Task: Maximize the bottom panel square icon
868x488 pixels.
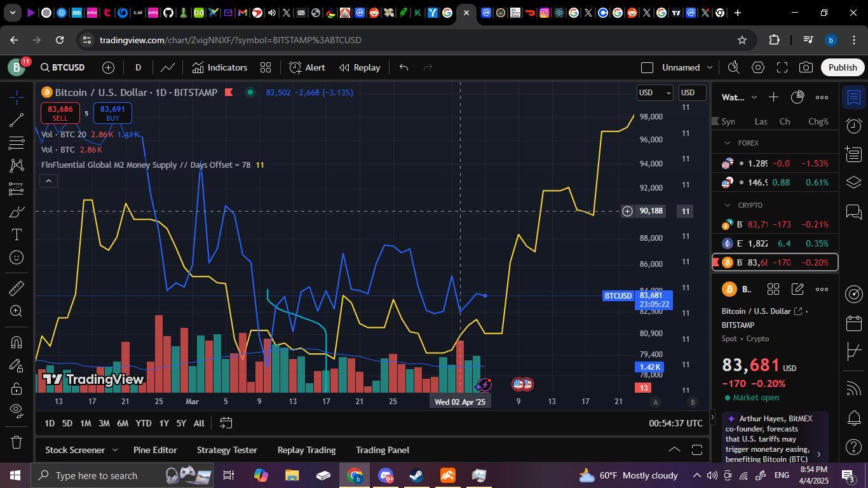Action: click(x=697, y=450)
